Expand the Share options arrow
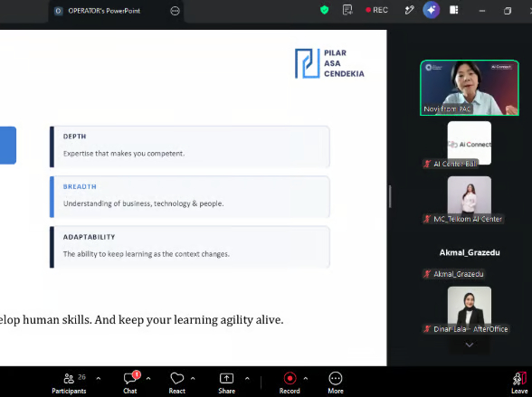This screenshot has width=532, height=397. click(247, 378)
